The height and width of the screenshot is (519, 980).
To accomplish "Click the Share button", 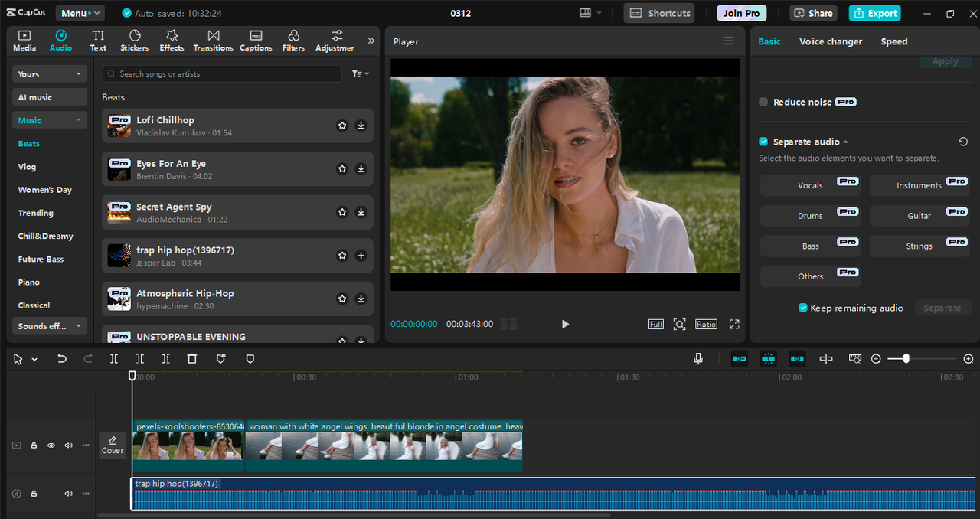I will pyautogui.click(x=813, y=13).
